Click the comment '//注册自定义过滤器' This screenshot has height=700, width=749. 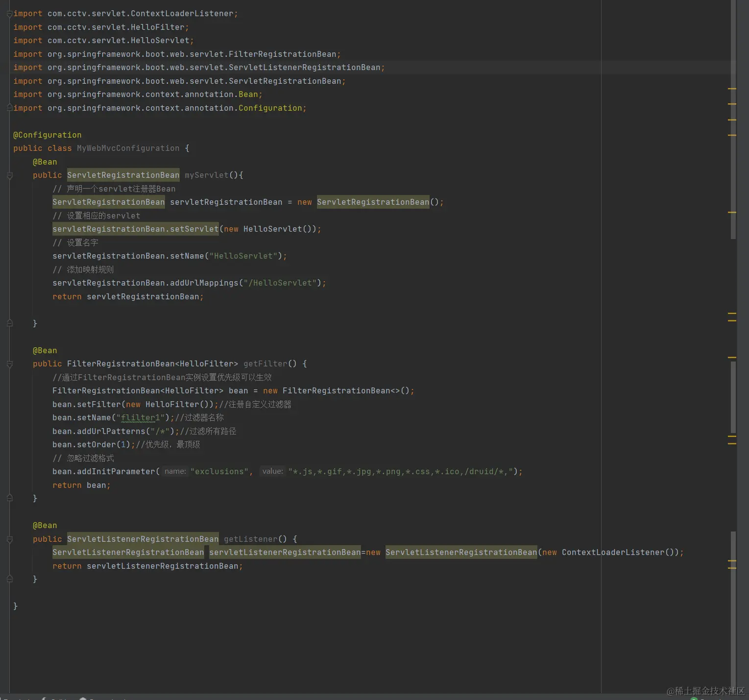click(x=255, y=404)
